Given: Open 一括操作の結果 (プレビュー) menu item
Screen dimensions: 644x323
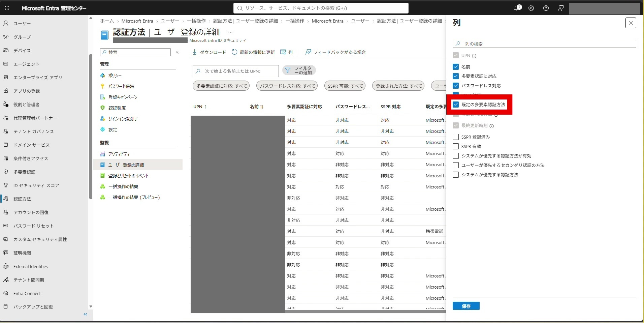Looking at the screenshot, I should coord(134,197).
